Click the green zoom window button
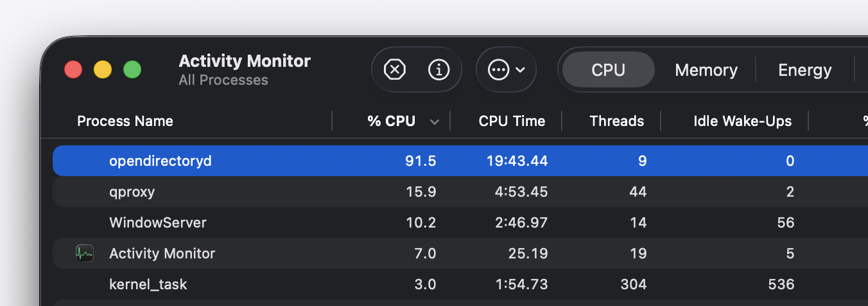Image resolution: width=868 pixels, height=306 pixels. click(x=132, y=69)
